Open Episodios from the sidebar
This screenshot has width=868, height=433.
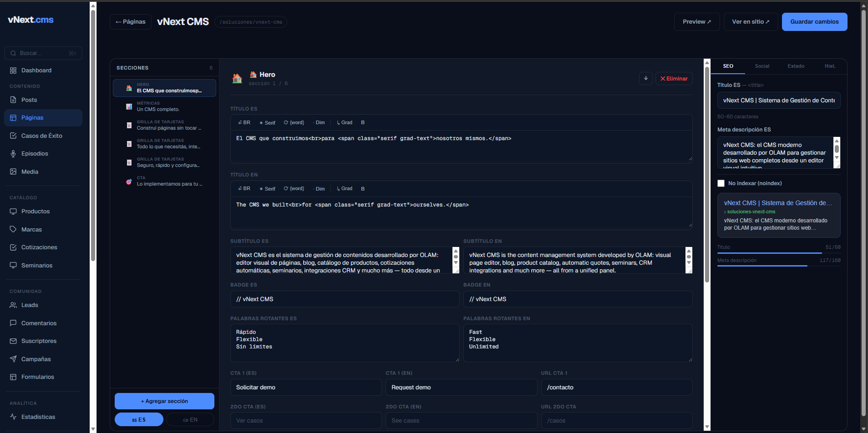(43, 154)
